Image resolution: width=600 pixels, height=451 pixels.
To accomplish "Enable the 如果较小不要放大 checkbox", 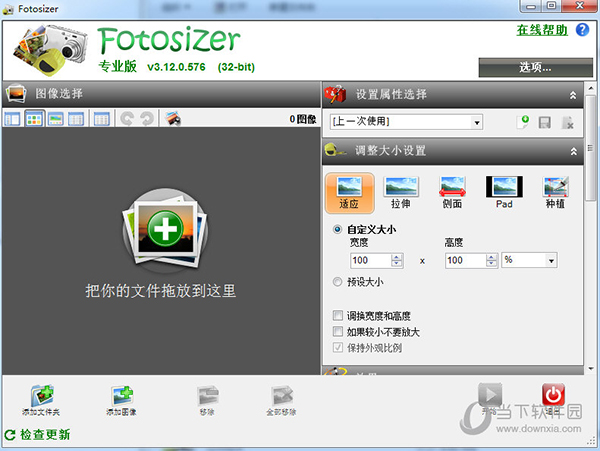I will [338, 332].
